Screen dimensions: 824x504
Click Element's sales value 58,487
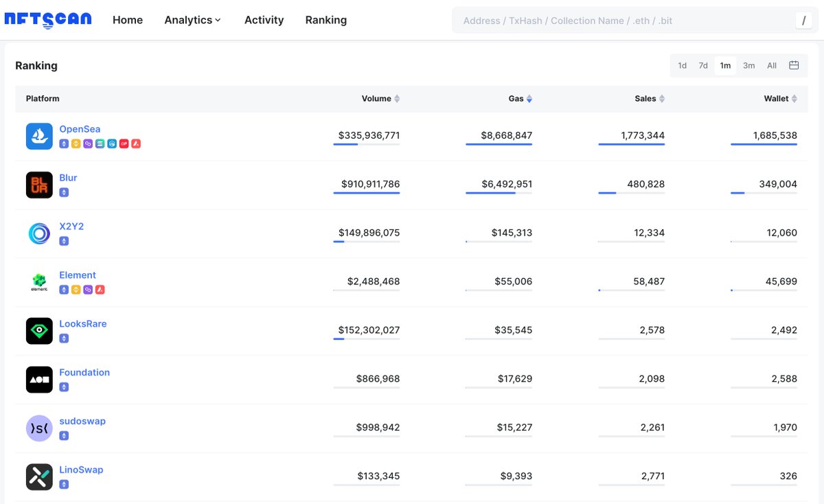pos(649,282)
